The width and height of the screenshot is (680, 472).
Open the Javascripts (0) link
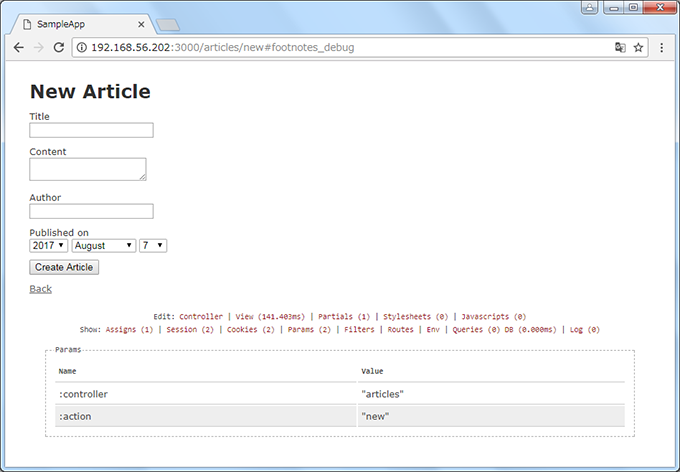[494, 317]
